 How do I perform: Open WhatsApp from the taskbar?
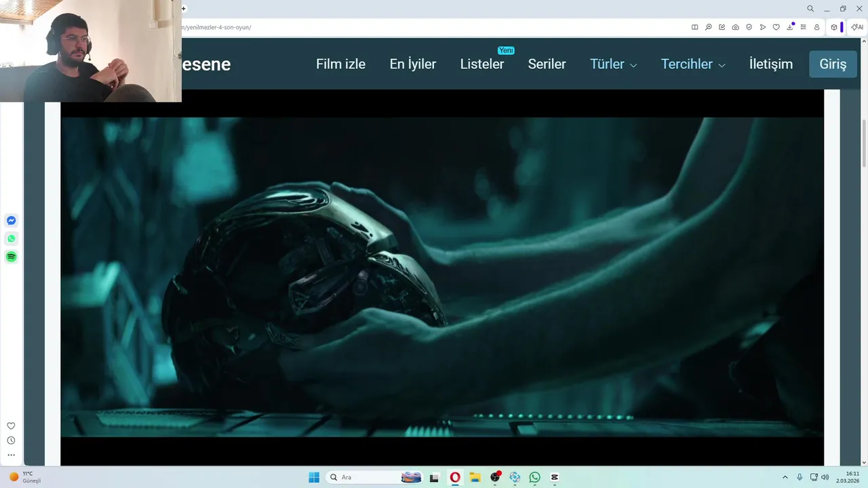pos(534,477)
